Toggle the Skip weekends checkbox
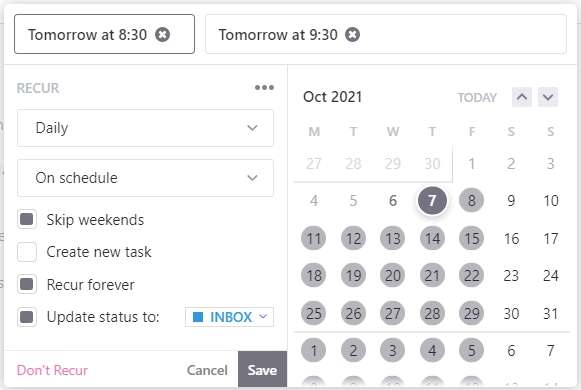Image resolution: width=581 pixels, height=390 pixels. 27,219
